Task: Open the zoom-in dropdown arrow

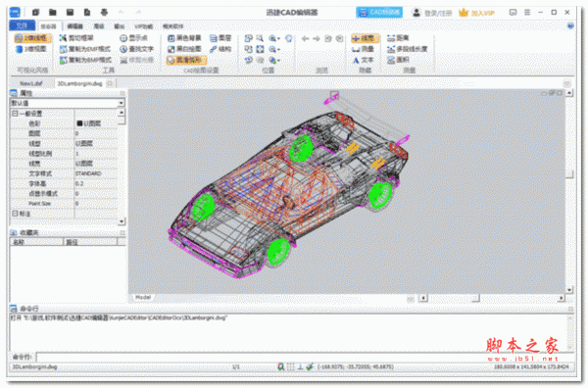Action: coord(278,38)
